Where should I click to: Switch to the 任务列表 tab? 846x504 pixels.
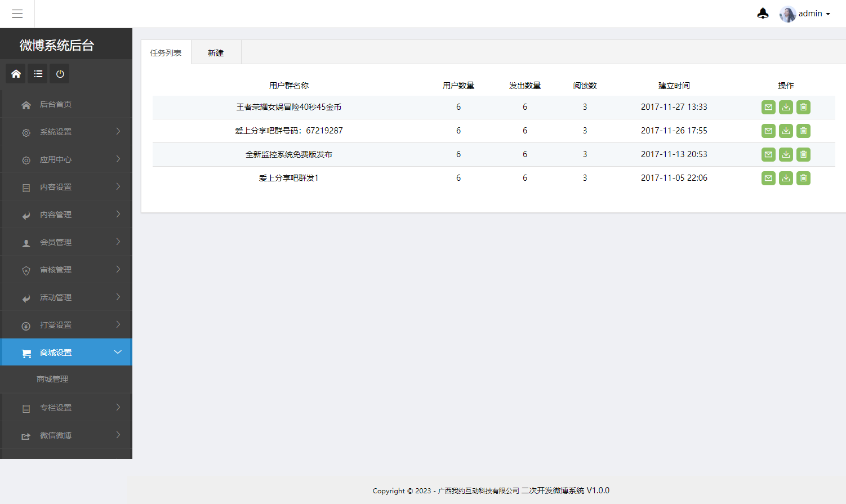pyautogui.click(x=166, y=53)
